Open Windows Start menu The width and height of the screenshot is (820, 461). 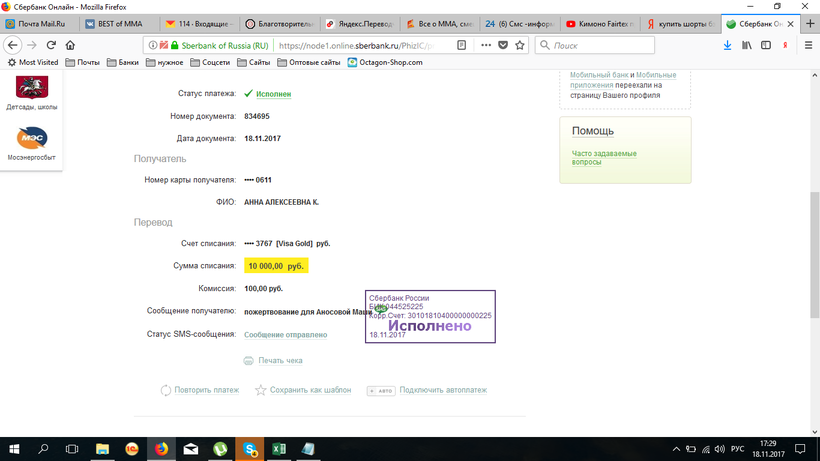click(14, 449)
